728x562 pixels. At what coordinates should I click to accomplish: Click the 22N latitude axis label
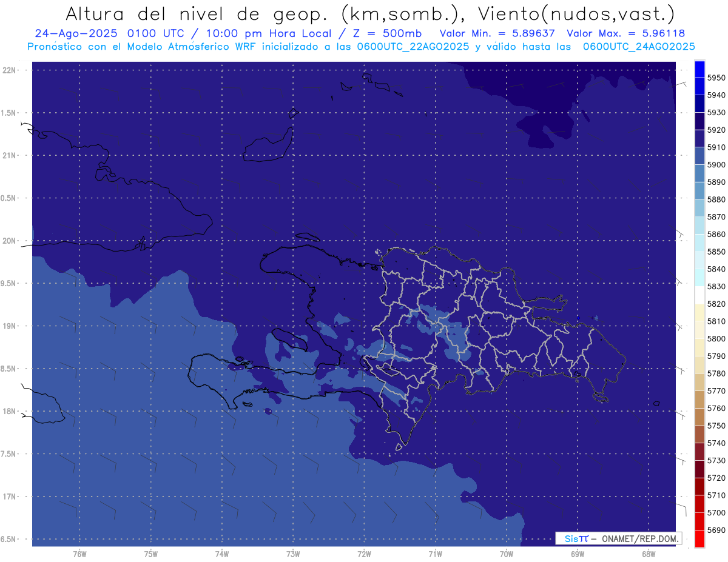[10, 70]
